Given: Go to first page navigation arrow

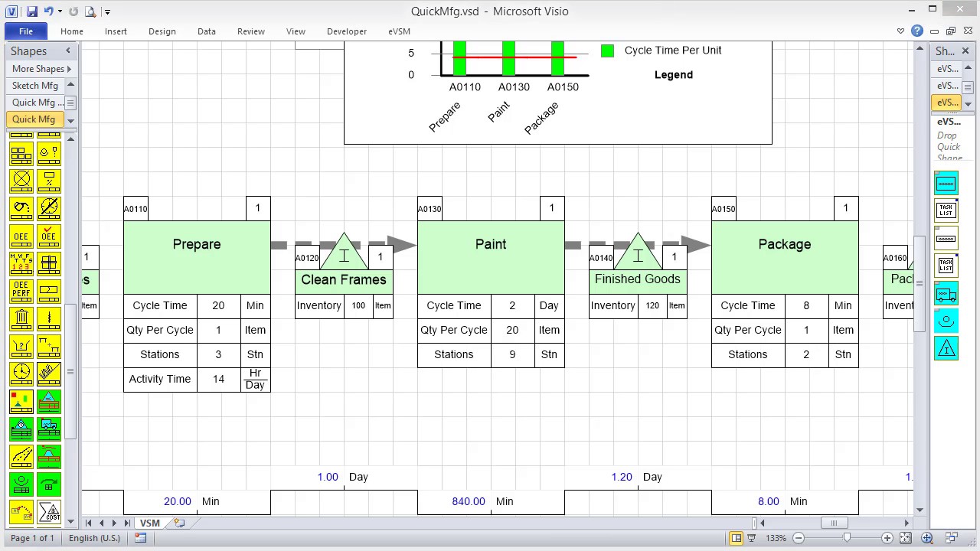Looking at the screenshot, I should tap(88, 523).
